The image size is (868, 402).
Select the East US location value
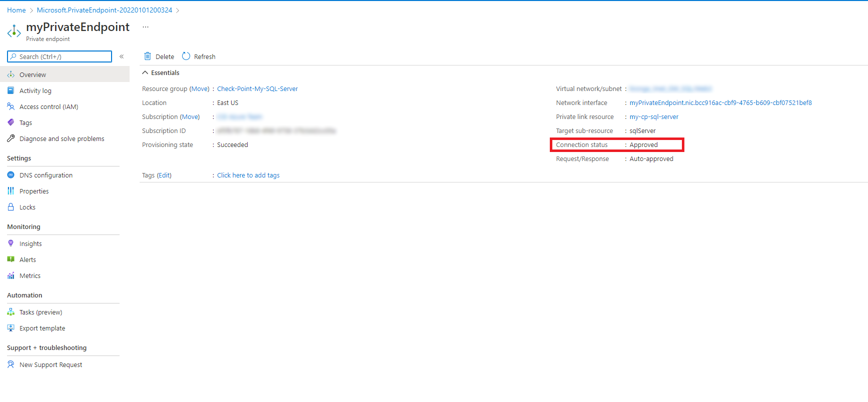click(x=228, y=102)
